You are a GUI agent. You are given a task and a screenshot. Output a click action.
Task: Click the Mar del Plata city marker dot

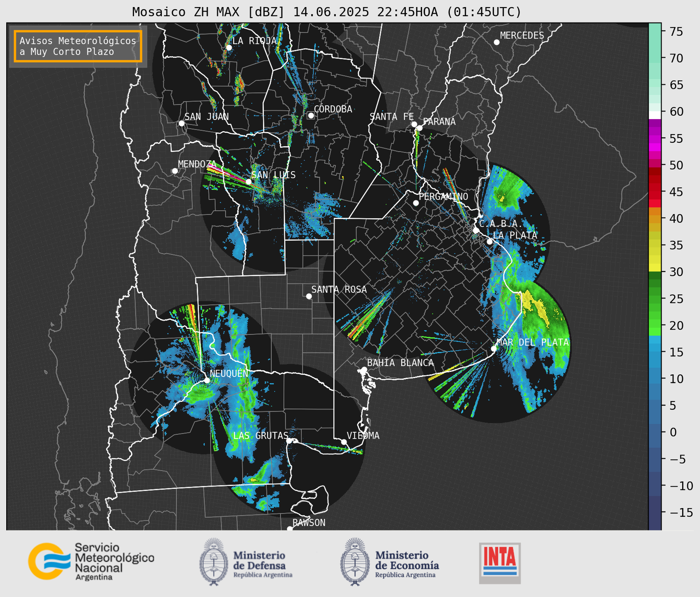point(494,349)
